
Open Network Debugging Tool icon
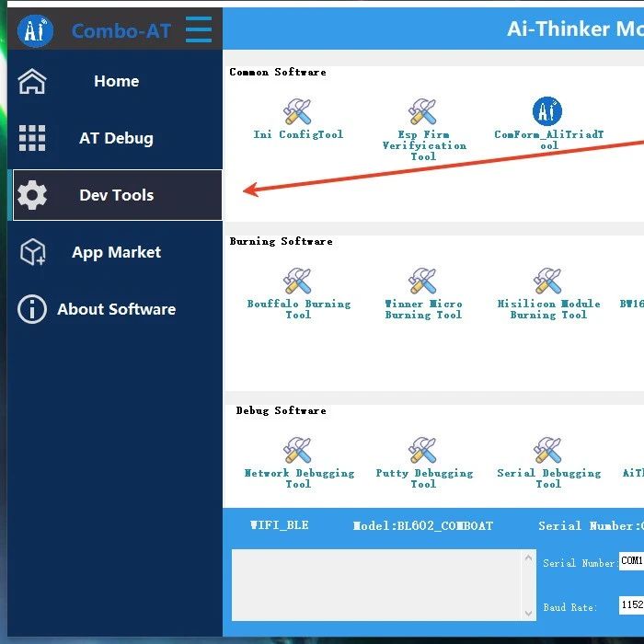pyautogui.click(x=297, y=450)
